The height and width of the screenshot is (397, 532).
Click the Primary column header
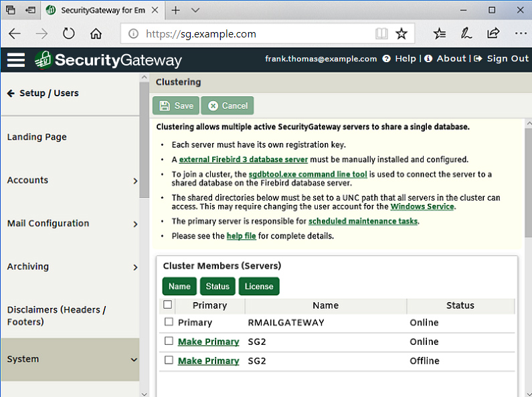click(209, 305)
